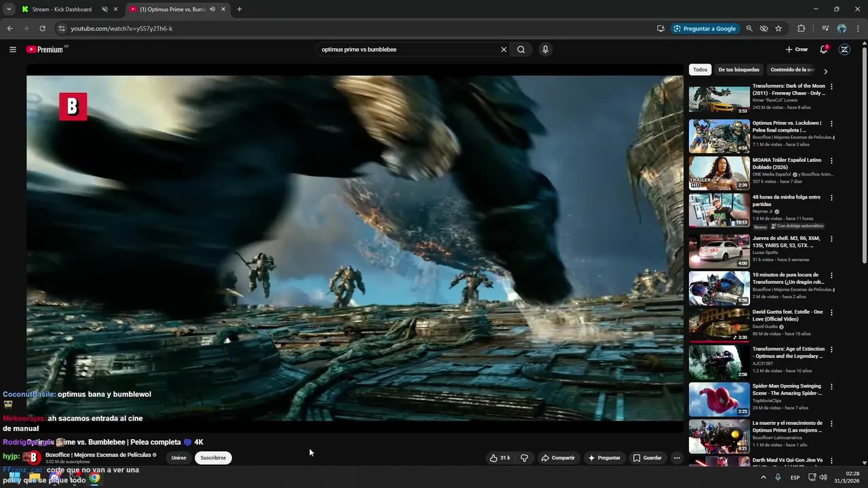This screenshot has height=488, width=868.
Task: Like the video with 31 k thumbs up
Action: coord(500,458)
